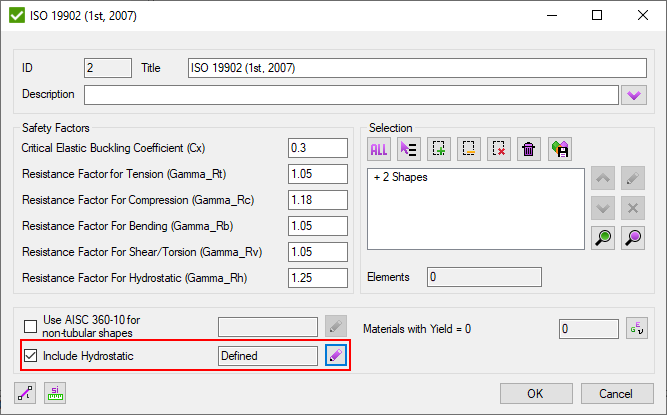
Task: Edit Gamma_Rc compression factor 1.18
Action: (318, 200)
